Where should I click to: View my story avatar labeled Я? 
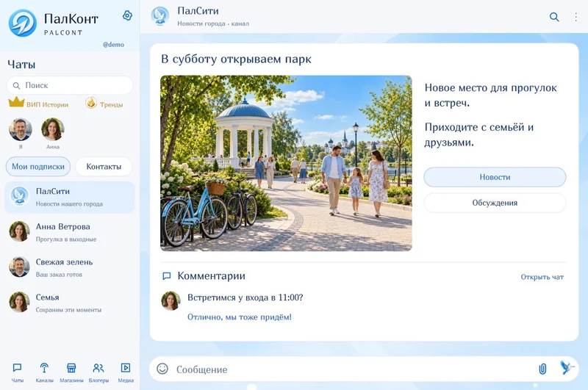pos(21,129)
